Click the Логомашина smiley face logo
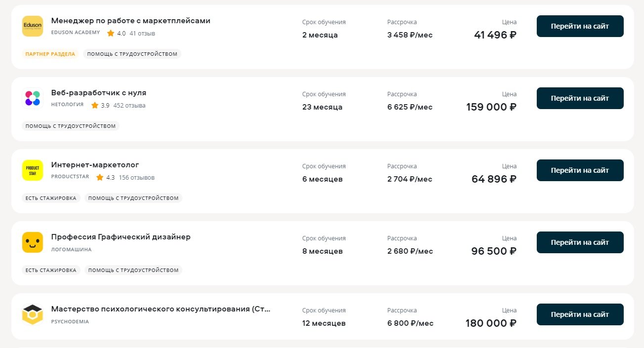 point(33,242)
